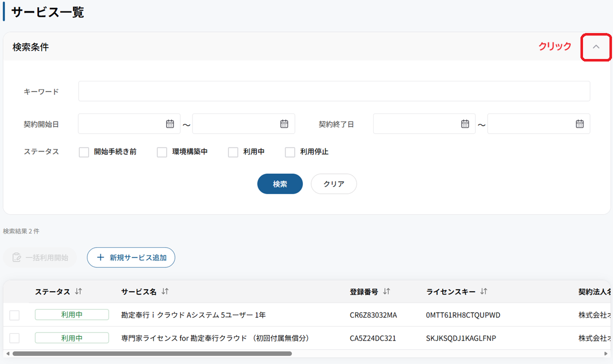This screenshot has height=364, width=613.
Task: Click the 契約開始日 to-date field
Action: pyautogui.click(x=243, y=124)
